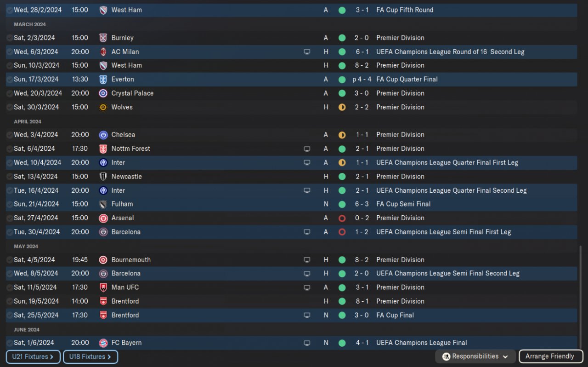Click the orange draw indicator for Wolves match

(342, 107)
